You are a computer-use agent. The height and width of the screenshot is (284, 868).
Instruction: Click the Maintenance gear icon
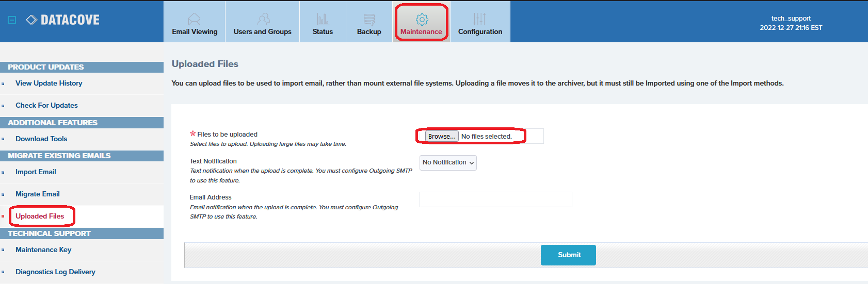(422, 20)
